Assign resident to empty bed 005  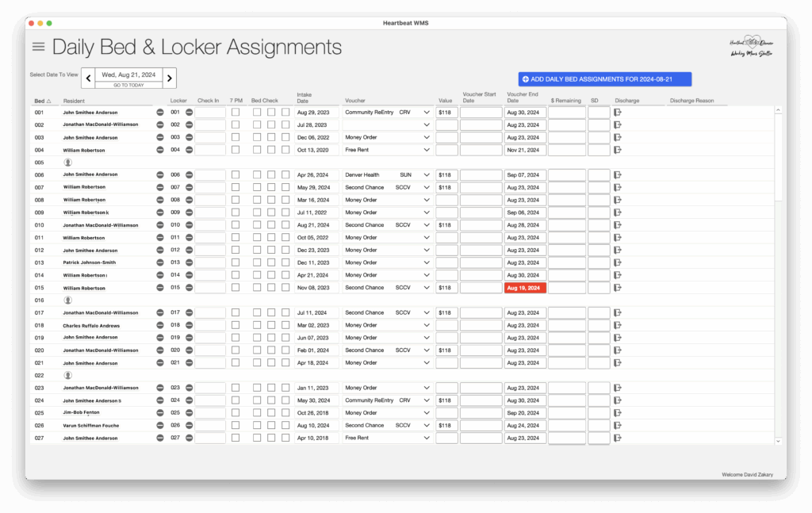point(68,163)
